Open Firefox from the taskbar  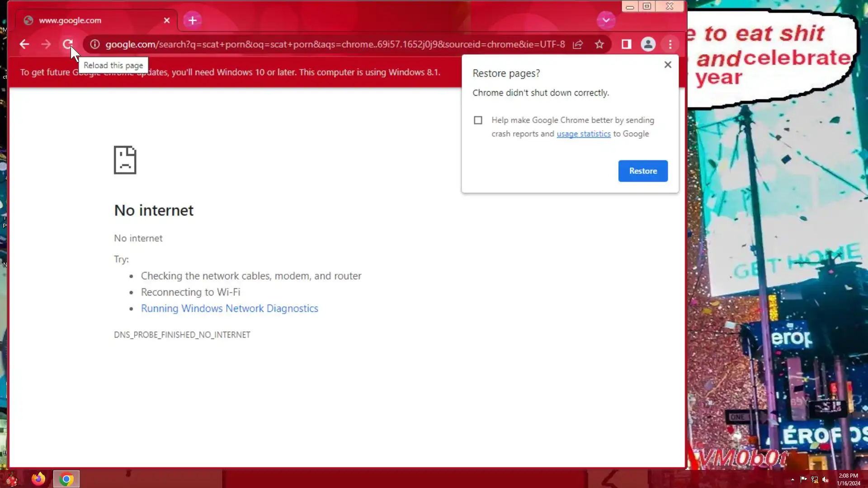38,479
